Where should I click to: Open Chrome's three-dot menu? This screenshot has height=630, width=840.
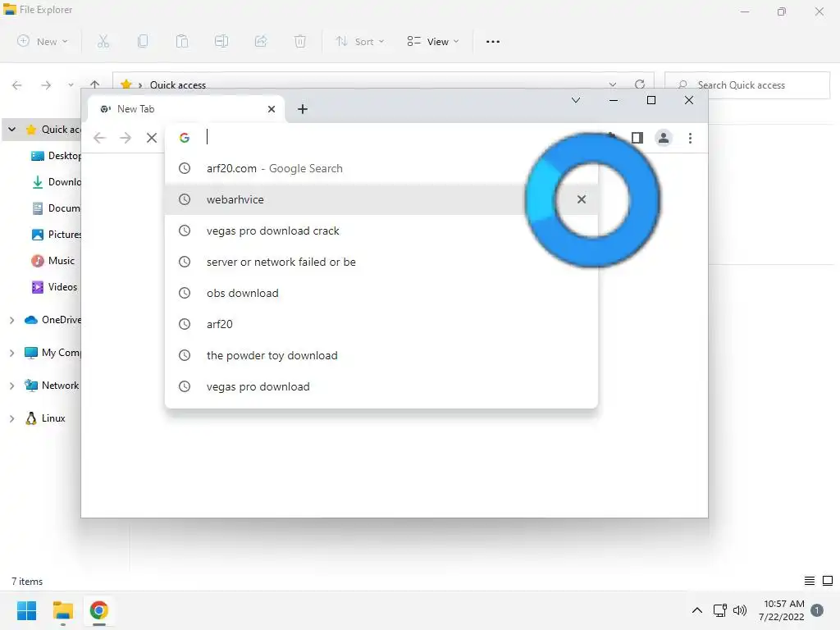point(690,138)
